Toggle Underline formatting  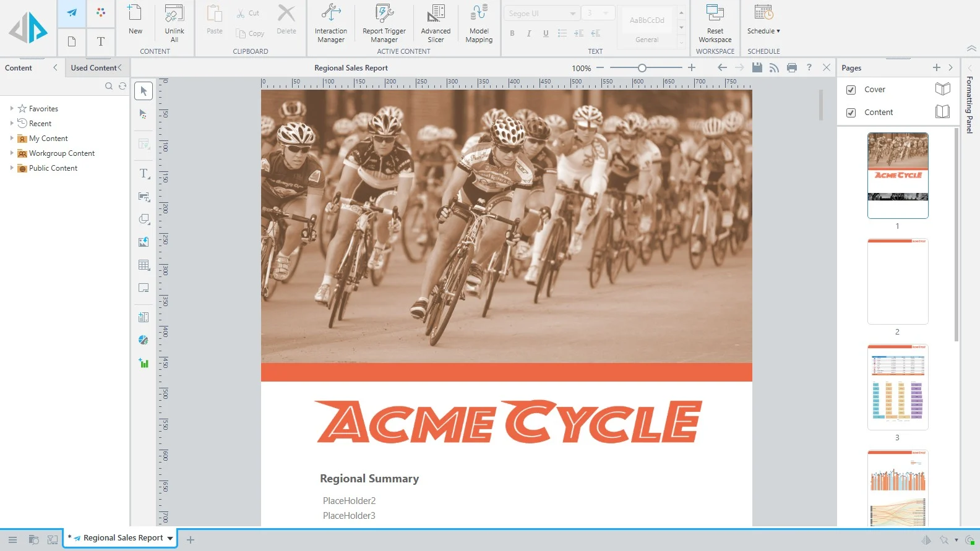click(545, 33)
